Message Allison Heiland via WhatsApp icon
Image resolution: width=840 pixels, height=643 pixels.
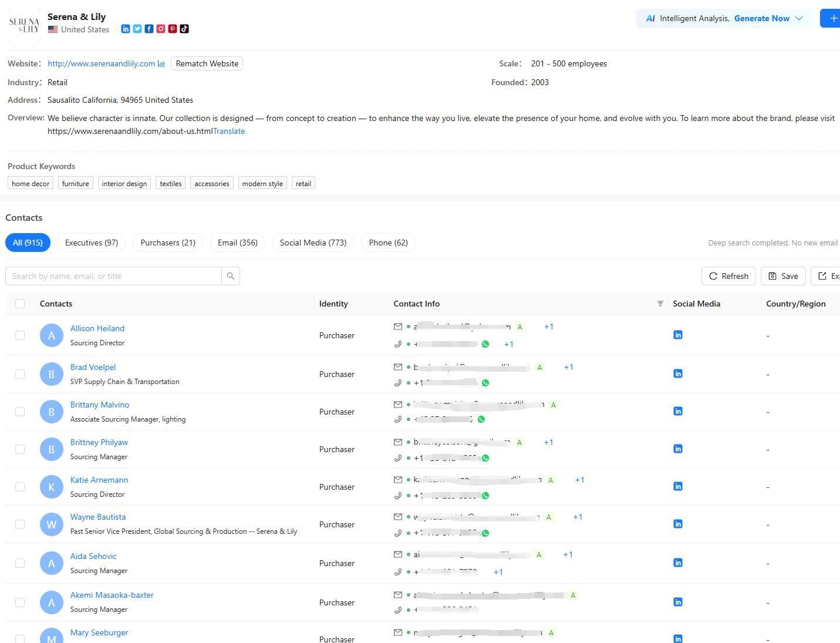coord(485,344)
